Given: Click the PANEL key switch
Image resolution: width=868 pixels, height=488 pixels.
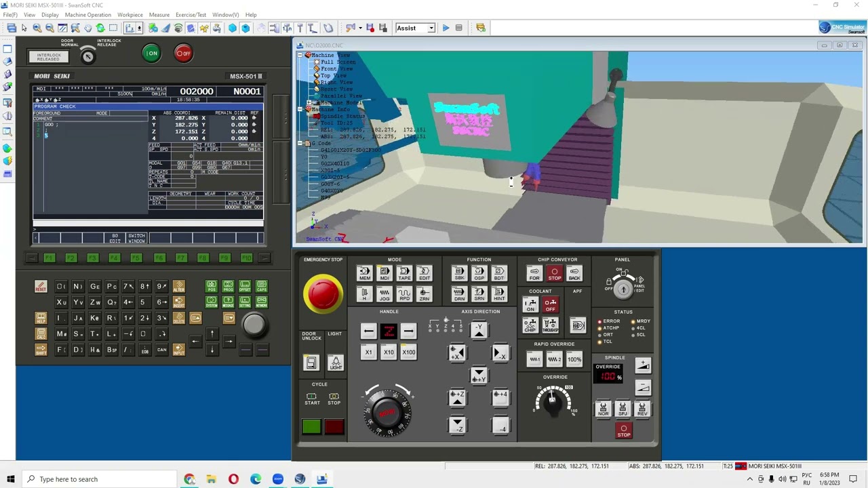Looking at the screenshot, I should point(623,288).
